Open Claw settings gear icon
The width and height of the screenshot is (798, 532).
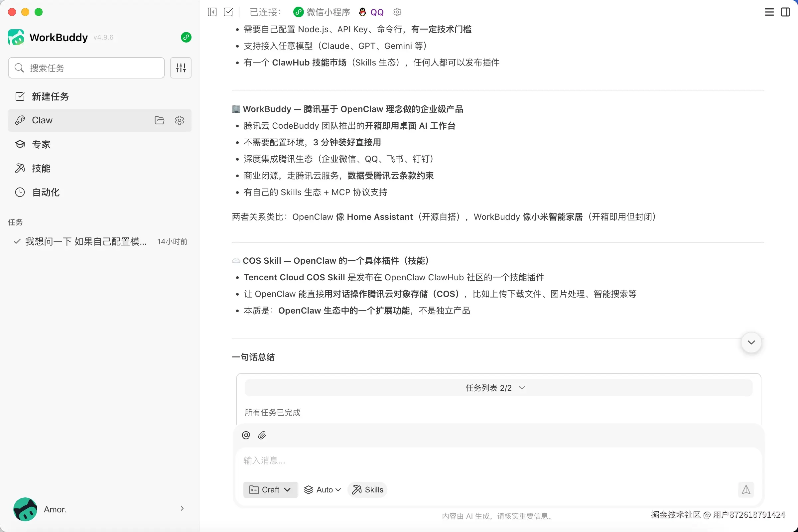coord(180,120)
